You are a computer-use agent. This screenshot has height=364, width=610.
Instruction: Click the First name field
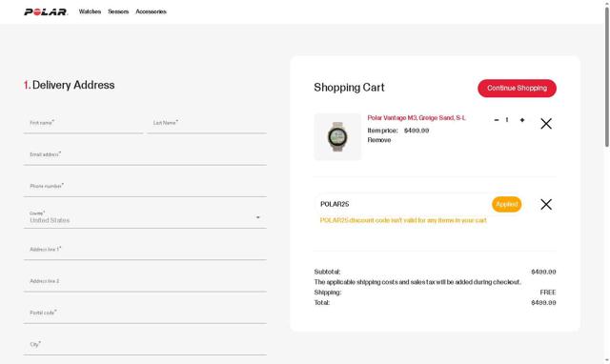click(83, 123)
